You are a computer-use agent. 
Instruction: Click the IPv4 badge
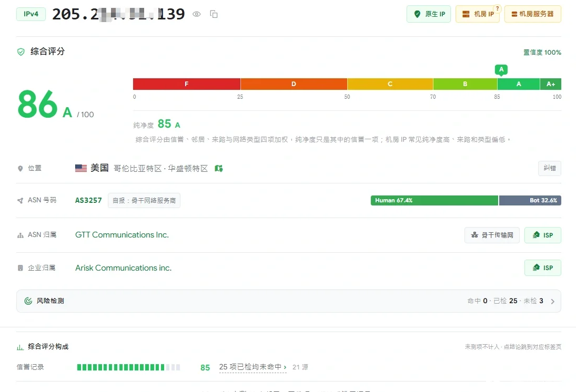[x=31, y=14]
